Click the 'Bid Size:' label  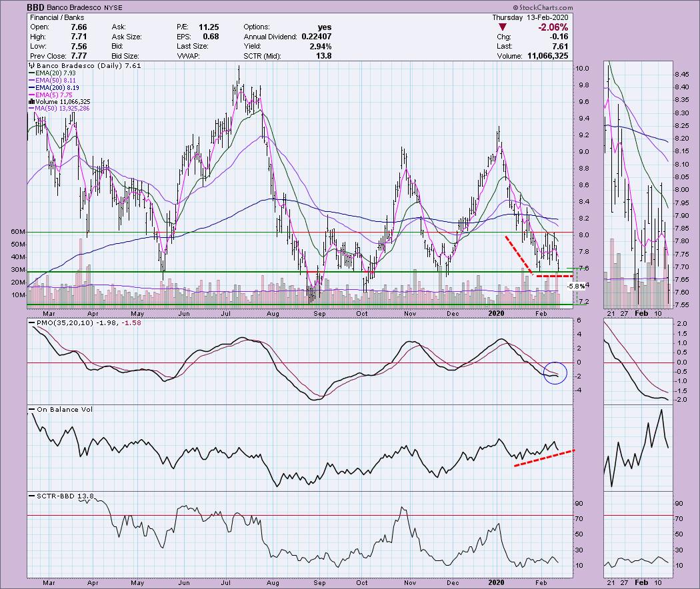click(125, 56)
